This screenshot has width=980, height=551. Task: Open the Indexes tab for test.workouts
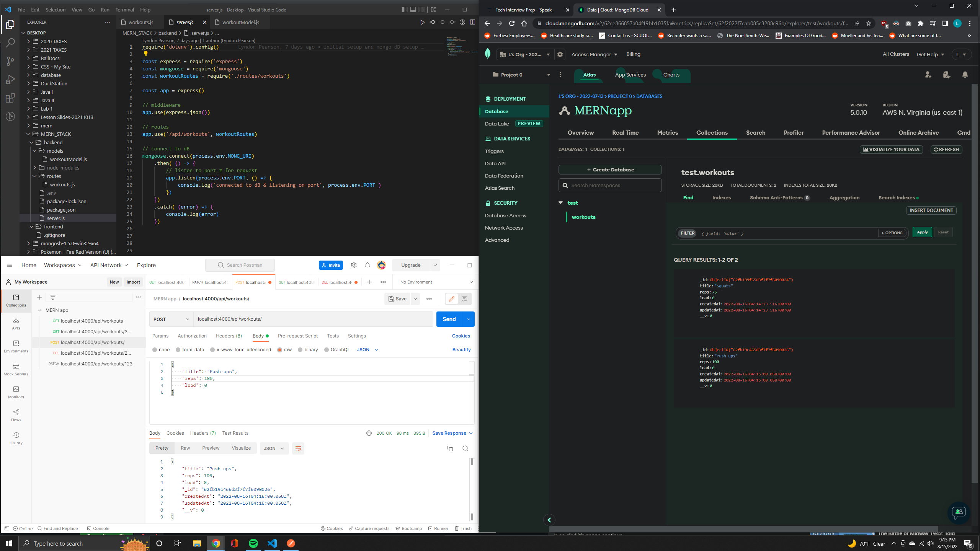click(x=721, y=197)
